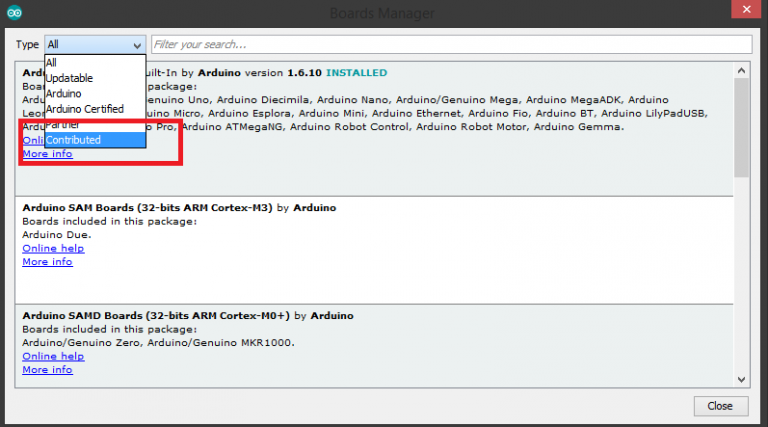The width and height of the screenshot is (768, 427).
Task: Click the vertical scrollbar thumb
Action: point(741,125)
